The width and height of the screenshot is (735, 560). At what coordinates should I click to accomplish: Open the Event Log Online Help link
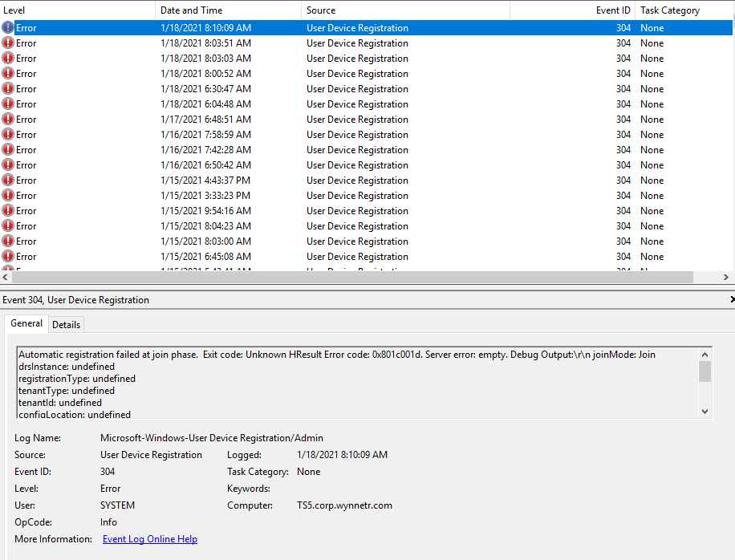[x=149, y=538]
